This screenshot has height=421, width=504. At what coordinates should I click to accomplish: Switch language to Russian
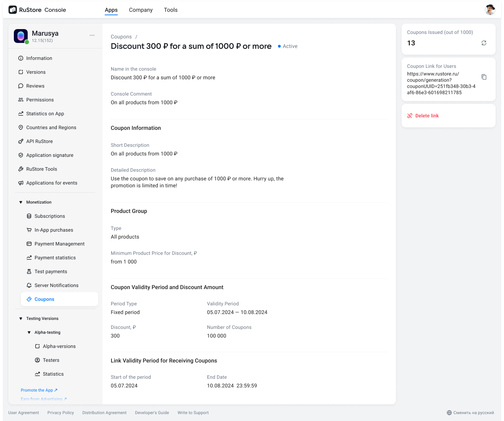470,413
